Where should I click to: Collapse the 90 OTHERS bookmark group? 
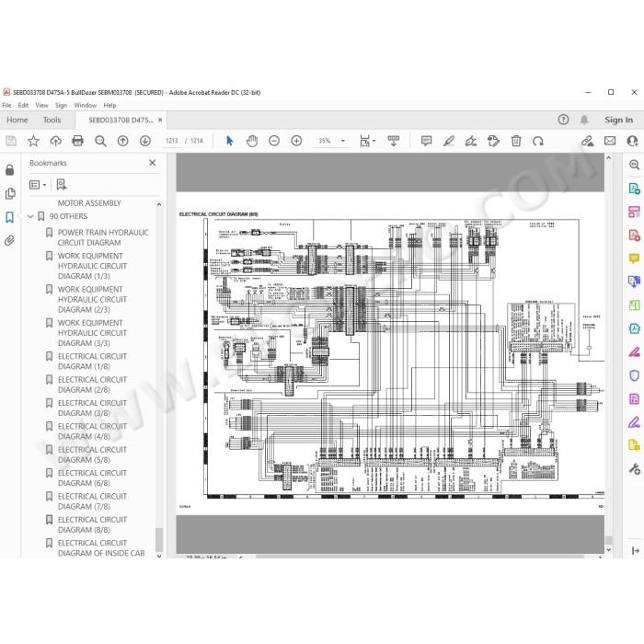click(30, 216)
